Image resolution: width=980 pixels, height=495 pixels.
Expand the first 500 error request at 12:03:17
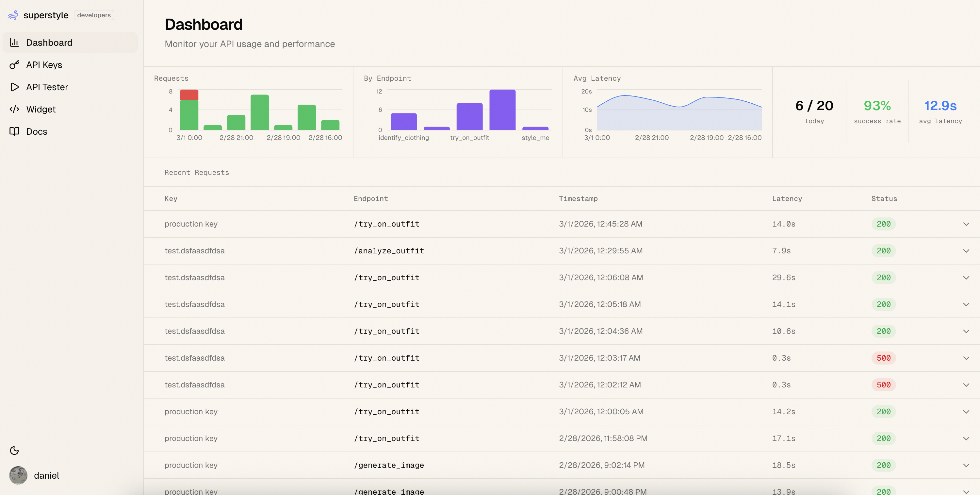966,358
